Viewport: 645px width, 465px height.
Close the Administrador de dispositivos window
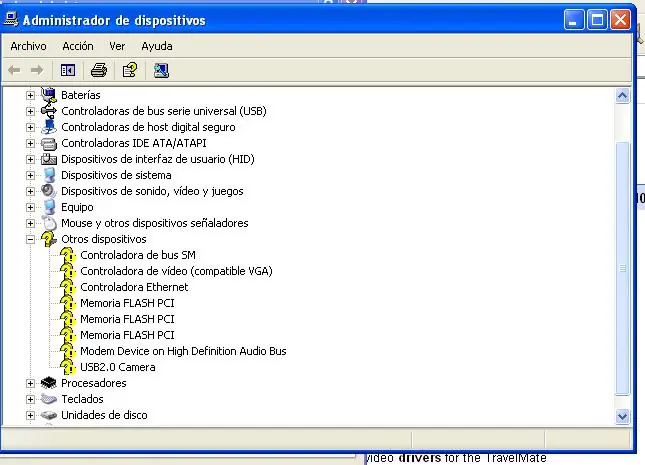621,19
